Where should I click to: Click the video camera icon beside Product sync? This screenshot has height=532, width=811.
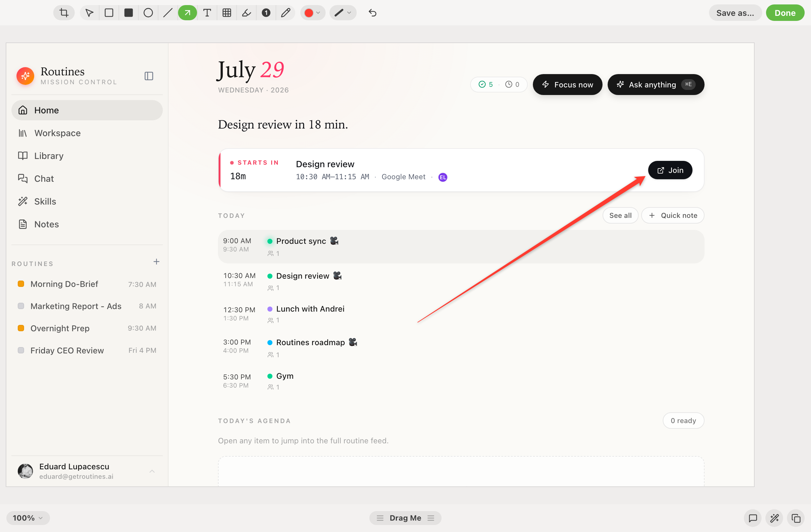(334, 241)
